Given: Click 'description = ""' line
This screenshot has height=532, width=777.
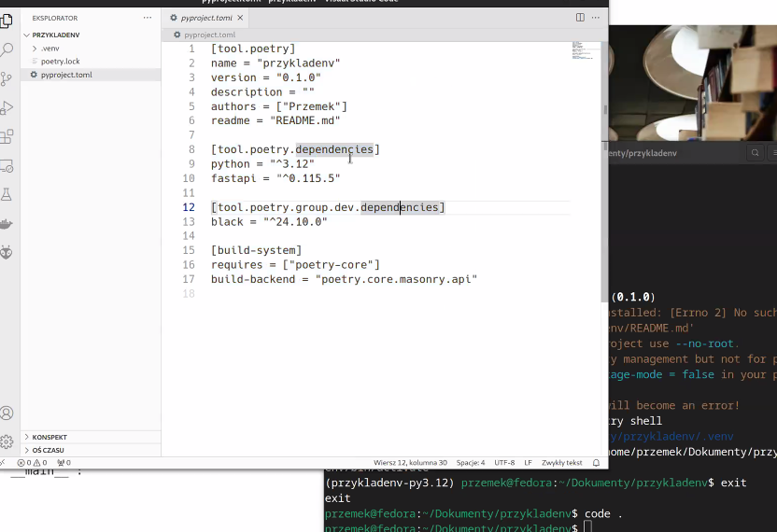Looking at the screenshot, I should click(x=262, y=92).
